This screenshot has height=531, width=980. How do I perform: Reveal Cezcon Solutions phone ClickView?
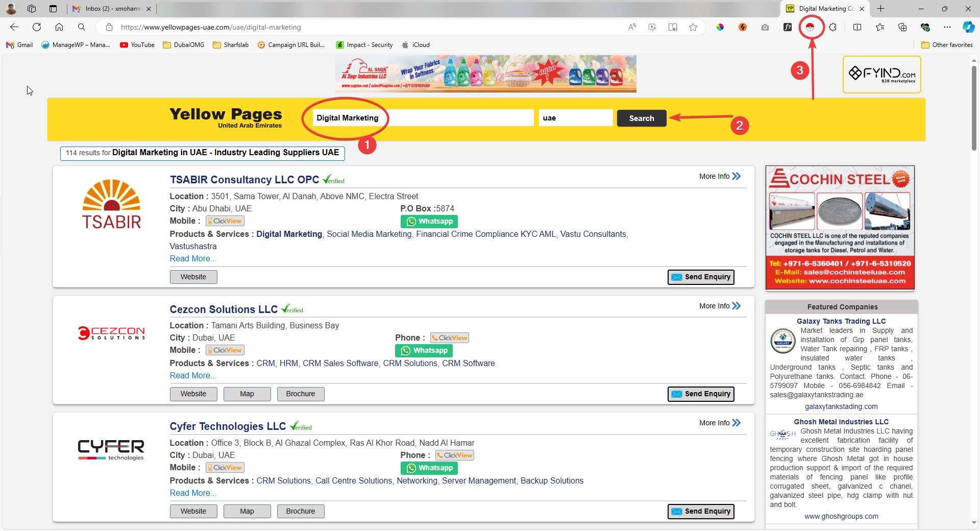450,338
